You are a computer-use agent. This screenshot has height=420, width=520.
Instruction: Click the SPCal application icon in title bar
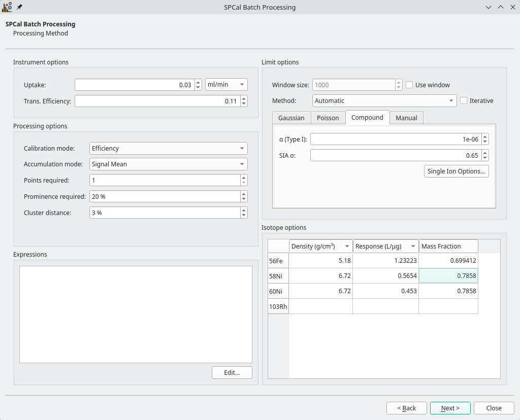coord(7,7)
